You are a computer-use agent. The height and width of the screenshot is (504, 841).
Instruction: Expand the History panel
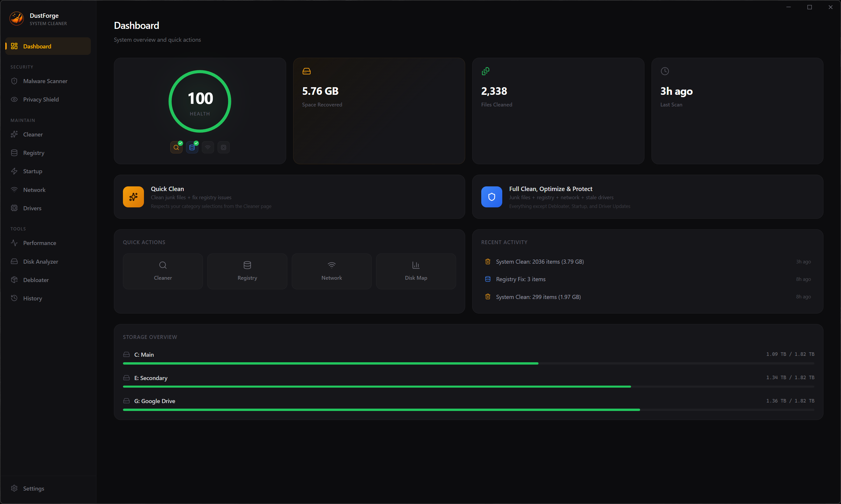33,298
